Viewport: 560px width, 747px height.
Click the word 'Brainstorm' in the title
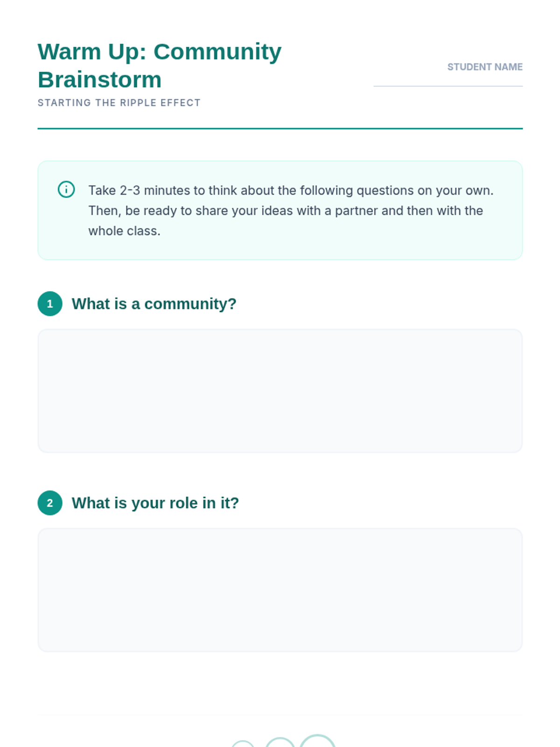(100, 80)
